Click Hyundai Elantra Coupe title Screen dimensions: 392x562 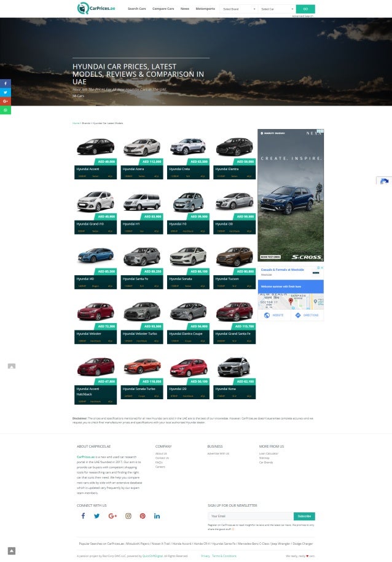[x=186, y=334]
